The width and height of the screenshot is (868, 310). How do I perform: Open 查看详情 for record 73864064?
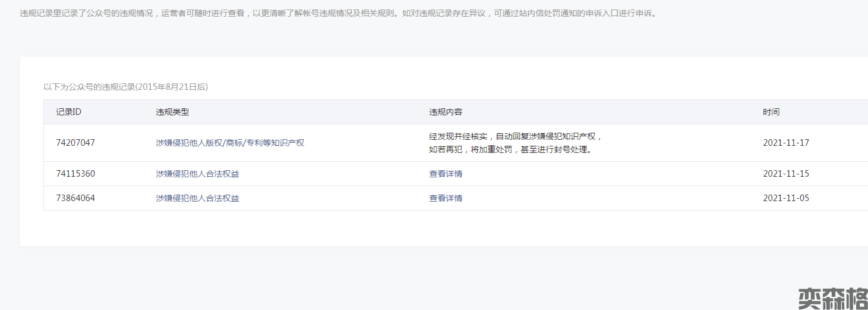click(446, 198)
